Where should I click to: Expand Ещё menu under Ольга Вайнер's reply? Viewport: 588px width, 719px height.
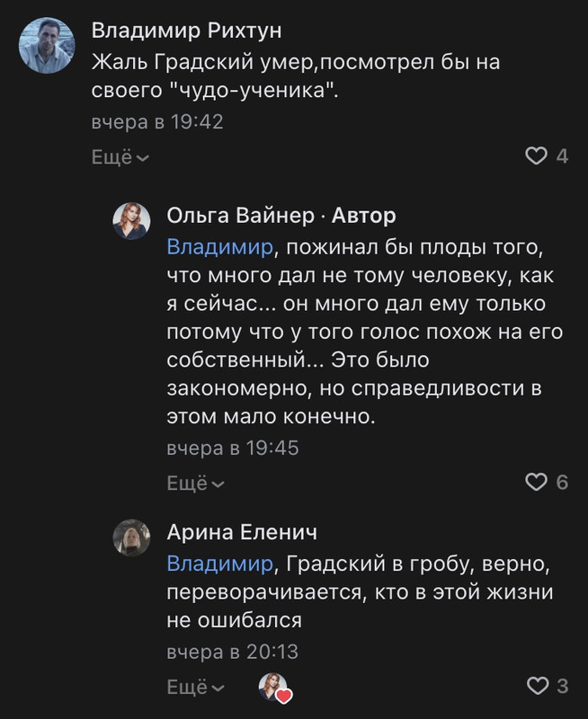pos(195,483)
